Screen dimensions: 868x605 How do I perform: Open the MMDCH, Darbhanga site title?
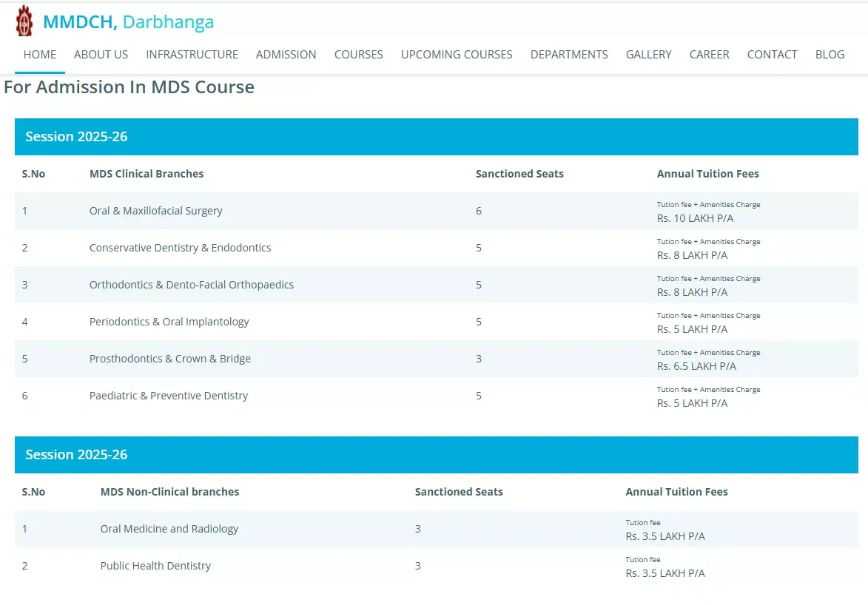pos(128,22)
